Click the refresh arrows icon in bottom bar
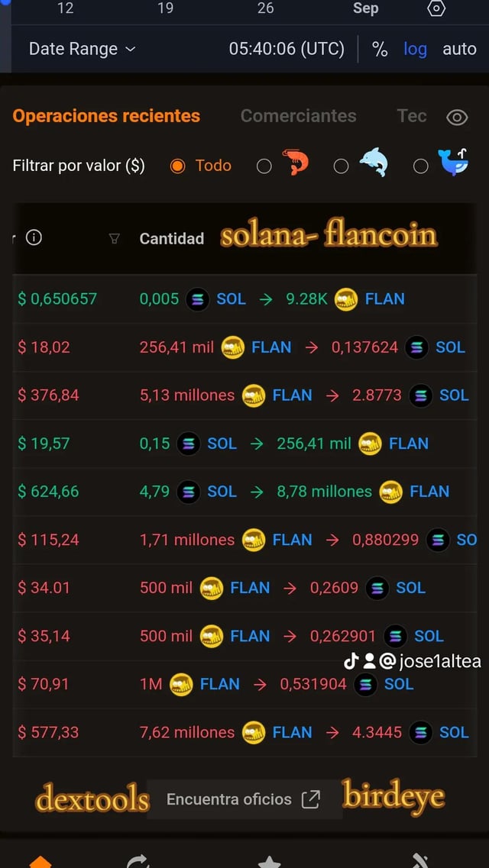Image resolution: width=489 pixels, height=868 pixels. [x=138, y=861]
